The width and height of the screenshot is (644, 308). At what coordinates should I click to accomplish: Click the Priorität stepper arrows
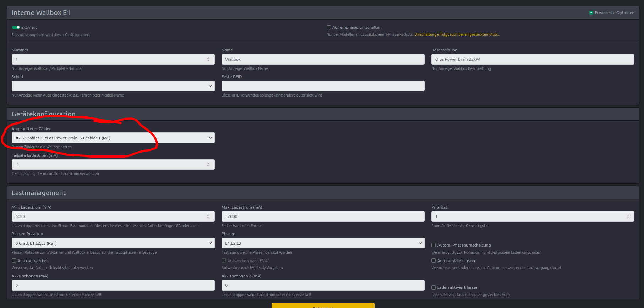[x=628, y=216]
